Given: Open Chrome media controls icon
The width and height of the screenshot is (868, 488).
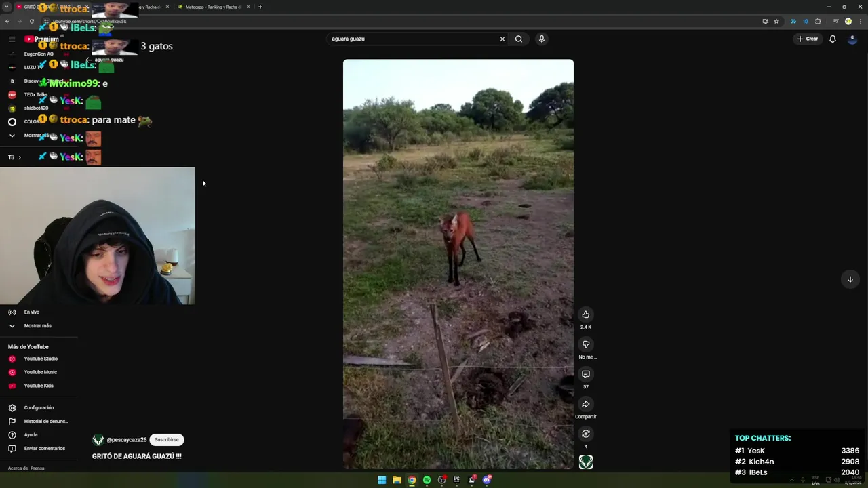Looking at the screenshot, I should pyautogui.click(x=836, y=21).
